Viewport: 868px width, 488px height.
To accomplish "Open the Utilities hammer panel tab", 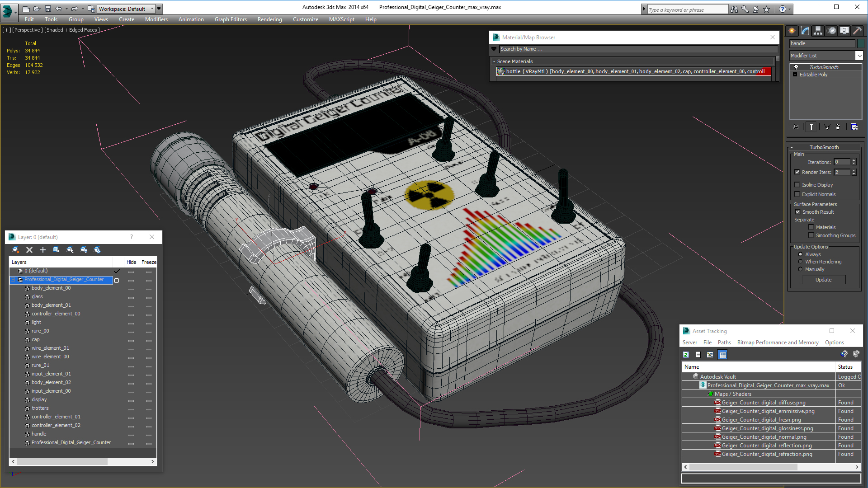I will [x=857, y=31].
